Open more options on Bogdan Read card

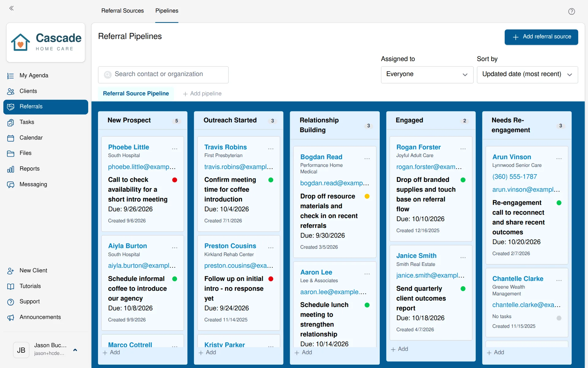tap(367, 159)
